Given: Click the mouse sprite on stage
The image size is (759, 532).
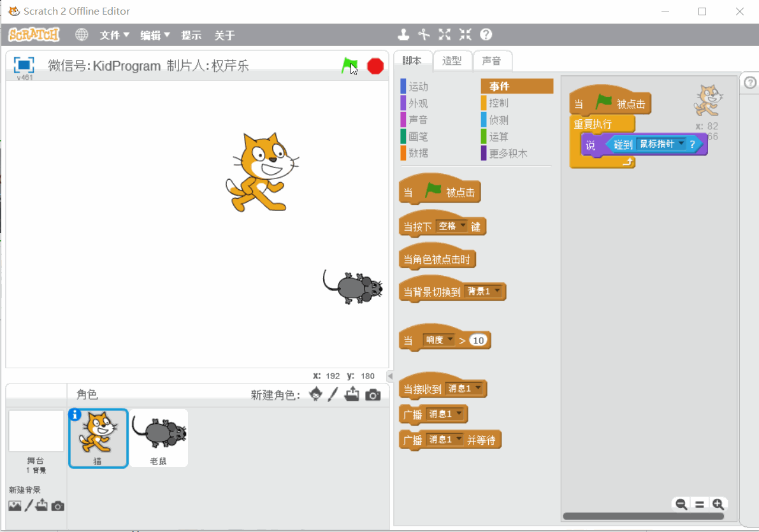Looking at the screenshot, I should [353, 287].
